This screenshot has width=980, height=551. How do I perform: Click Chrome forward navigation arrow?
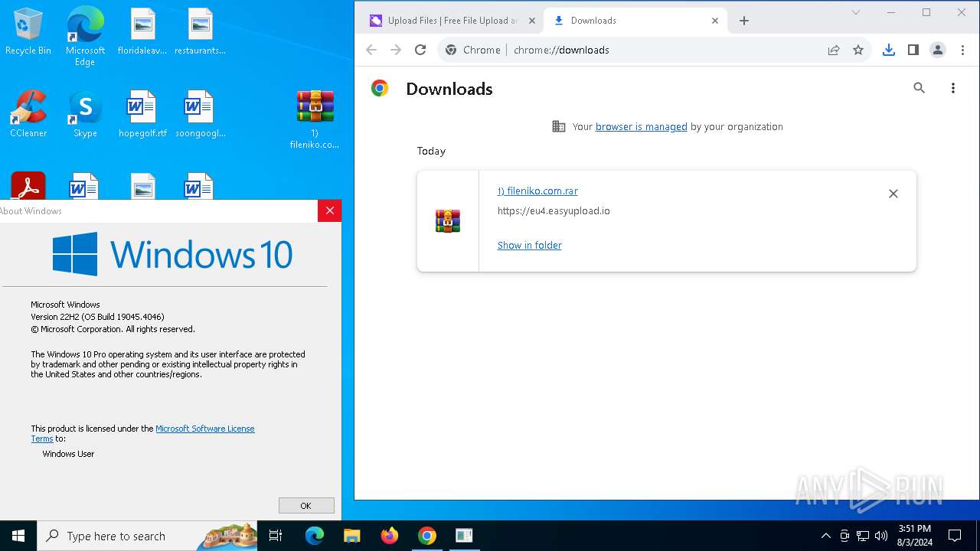(x=396, y=50)
